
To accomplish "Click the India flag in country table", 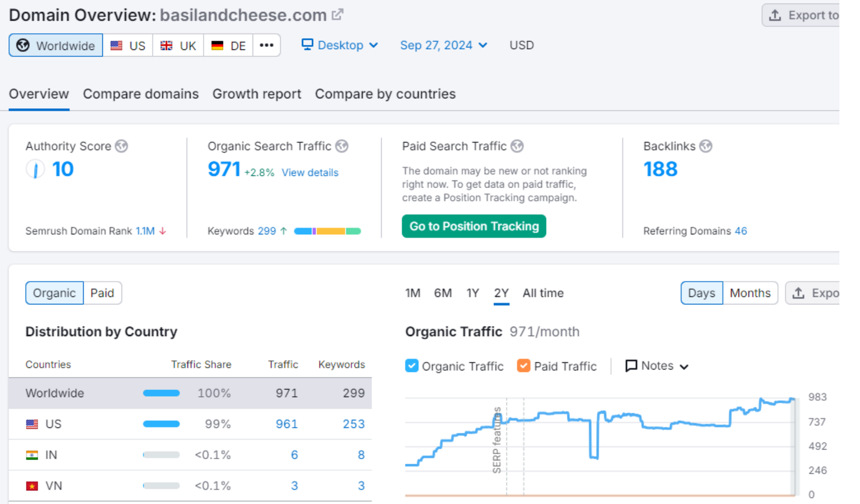I will pos(32,455).
